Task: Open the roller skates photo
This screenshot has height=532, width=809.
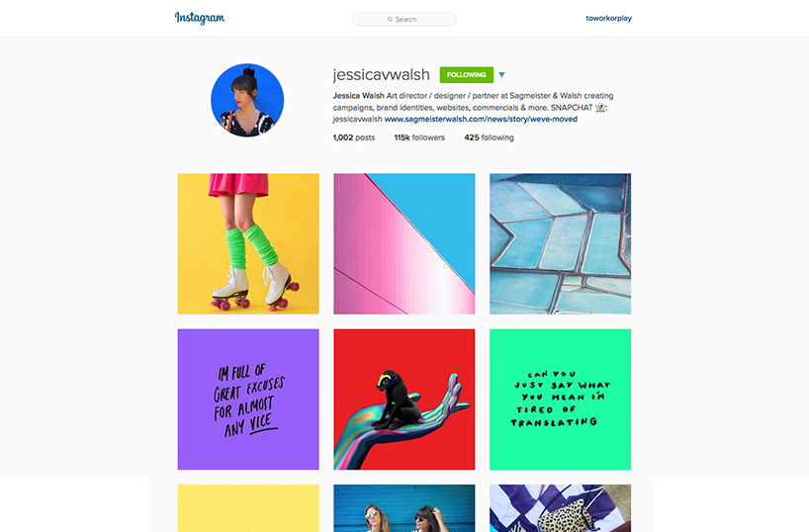Action: [x=248, y=243]
